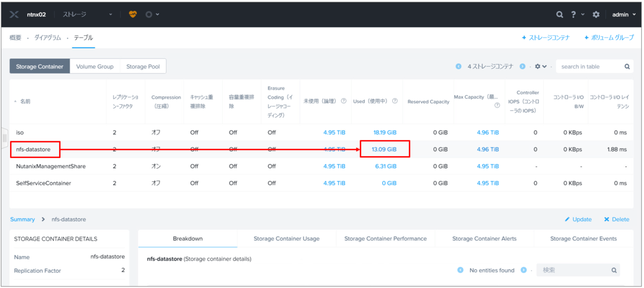Open the help question mark menu
The image size is (644, 288).
(x=577, y=15)
